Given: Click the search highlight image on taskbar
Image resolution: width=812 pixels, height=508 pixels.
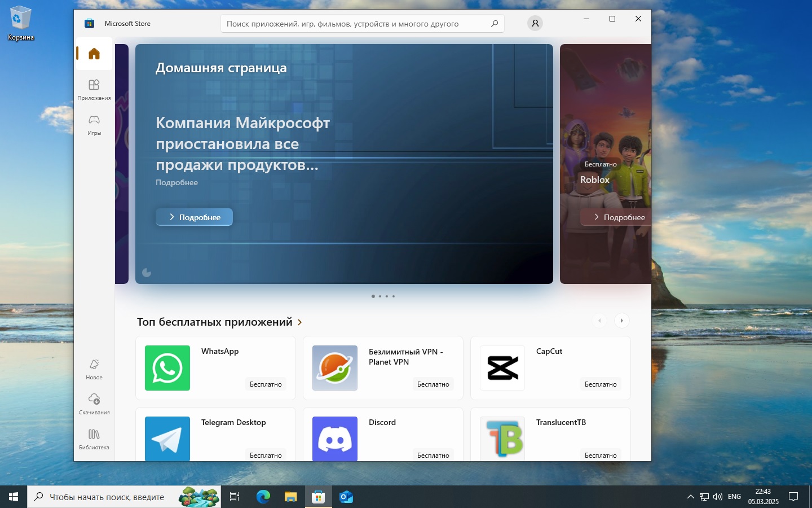Looking at the screenshot, I should (199, 497).
